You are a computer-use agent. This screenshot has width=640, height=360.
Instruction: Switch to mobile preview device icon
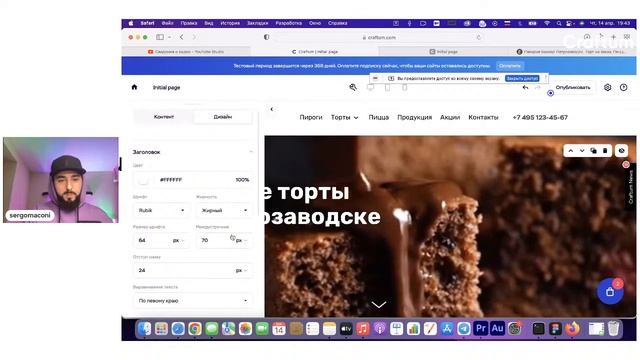[x=404, y=87]
